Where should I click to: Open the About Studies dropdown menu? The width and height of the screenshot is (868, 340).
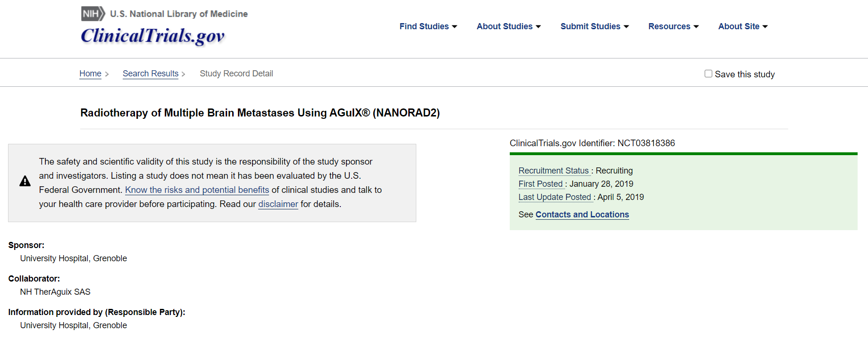509,26
